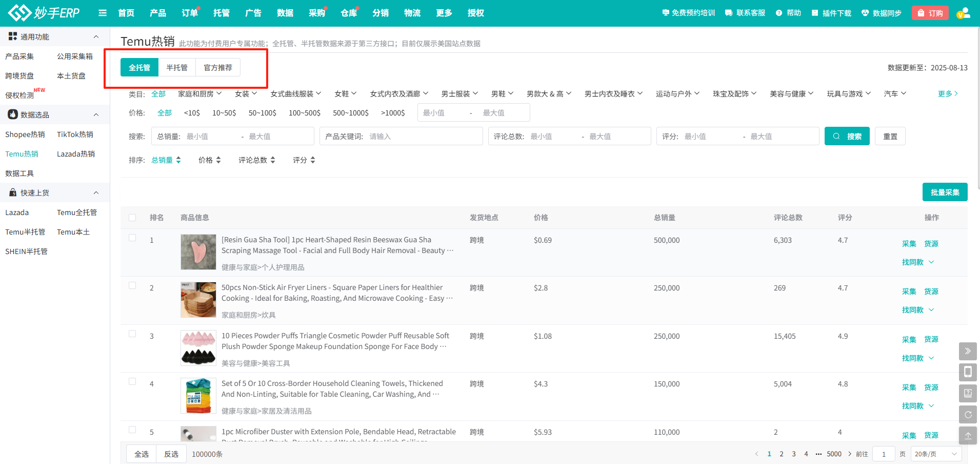Click the 全选 button at bottom
This screenshot has width=980, height=464.
click(142, 454)
